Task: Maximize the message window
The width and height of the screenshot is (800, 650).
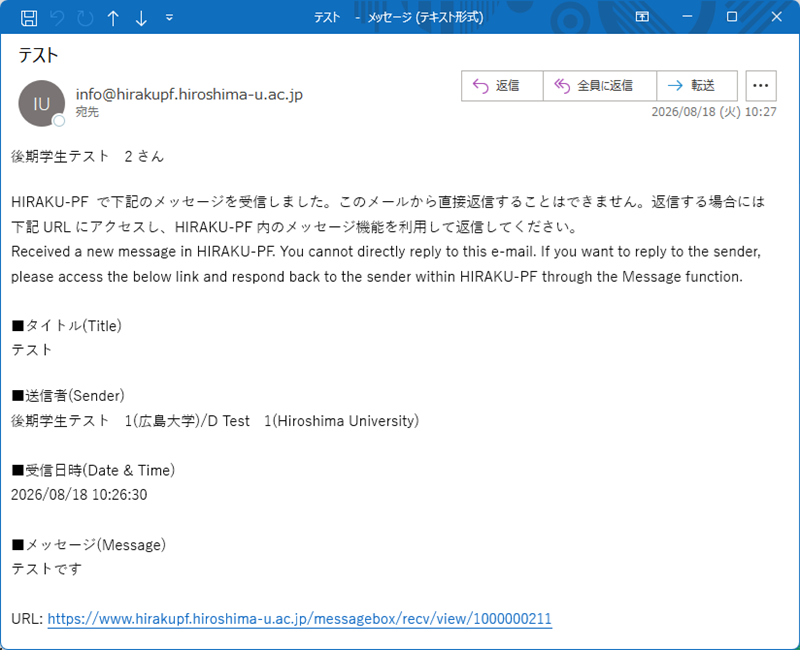Action: click(732, 17)
